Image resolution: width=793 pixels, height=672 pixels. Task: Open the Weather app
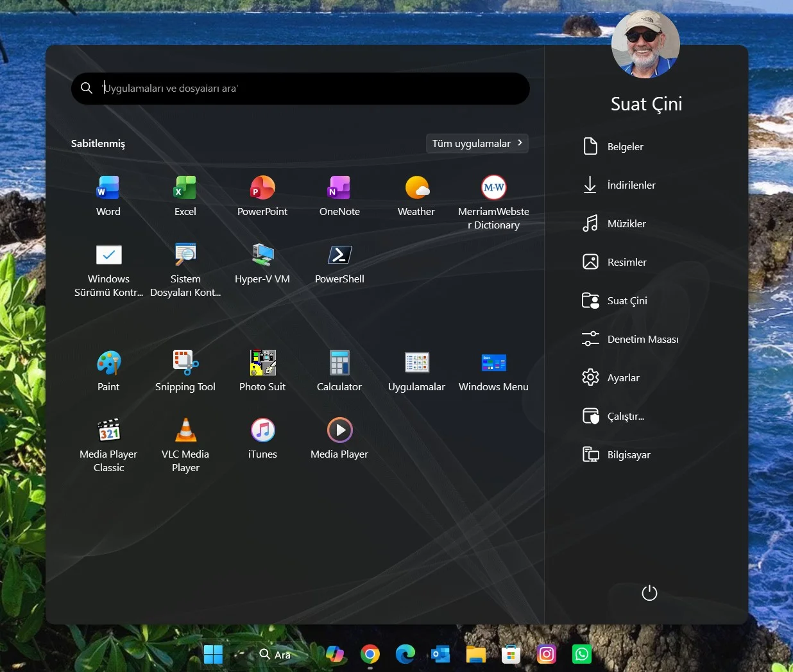coord(416,196)
